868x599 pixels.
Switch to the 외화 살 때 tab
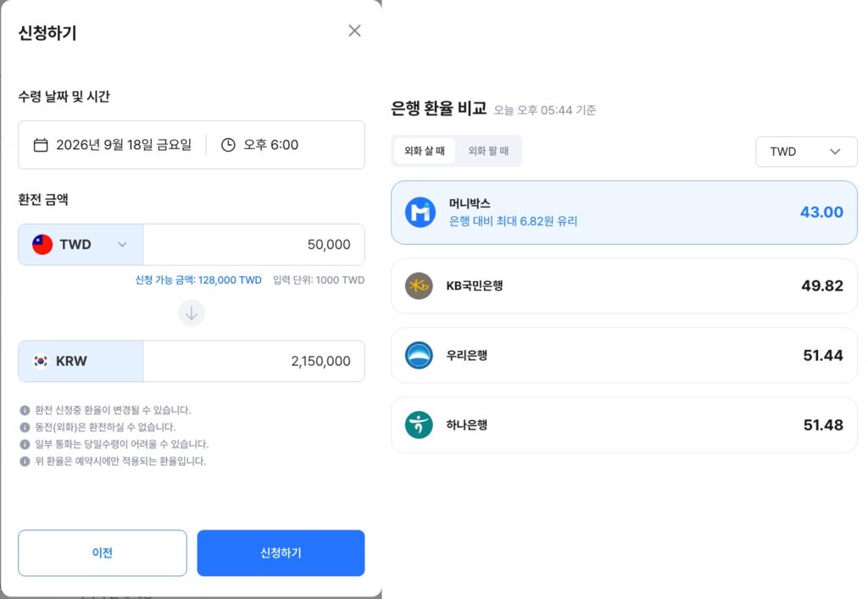tap(425, 151)
